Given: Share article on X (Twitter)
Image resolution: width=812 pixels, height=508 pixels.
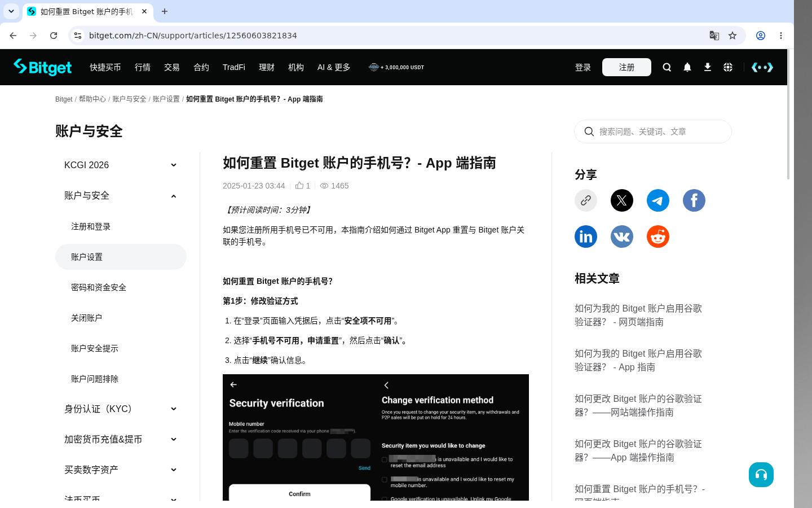Looking at the screenshot, I should [622, 200].
